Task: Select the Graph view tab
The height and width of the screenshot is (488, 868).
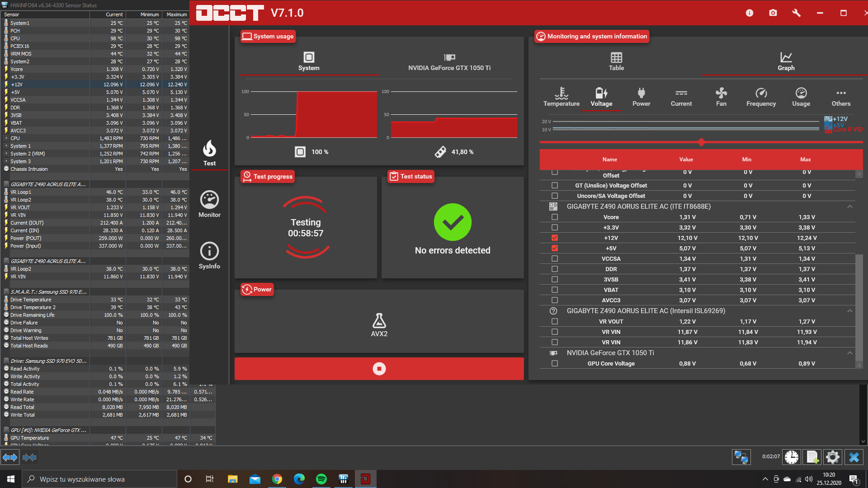Action: (x=786, y=62)
